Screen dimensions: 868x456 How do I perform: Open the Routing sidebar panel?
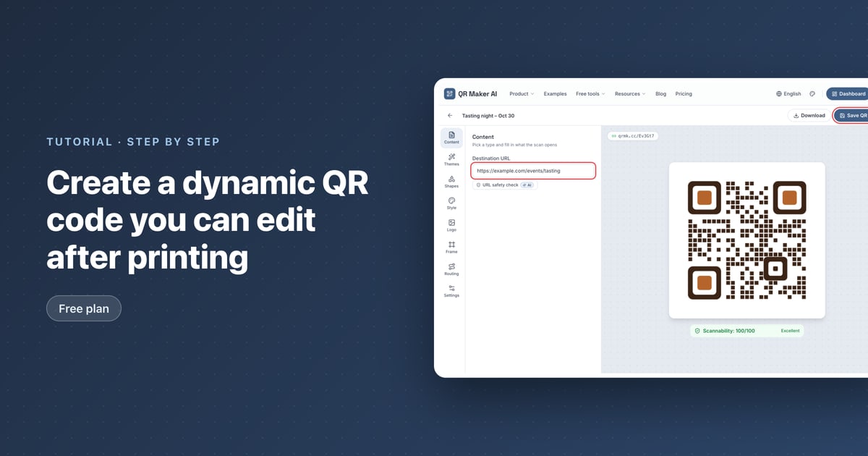pos(451,269)
